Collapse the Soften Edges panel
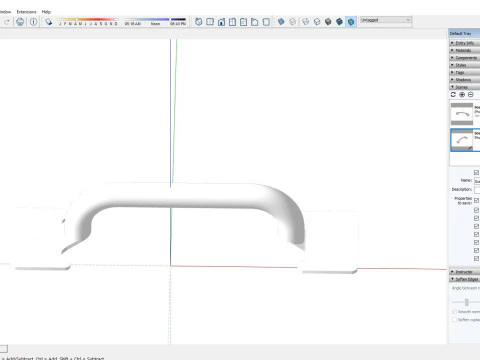The image size is (480, 360). [x=464, y=279]
